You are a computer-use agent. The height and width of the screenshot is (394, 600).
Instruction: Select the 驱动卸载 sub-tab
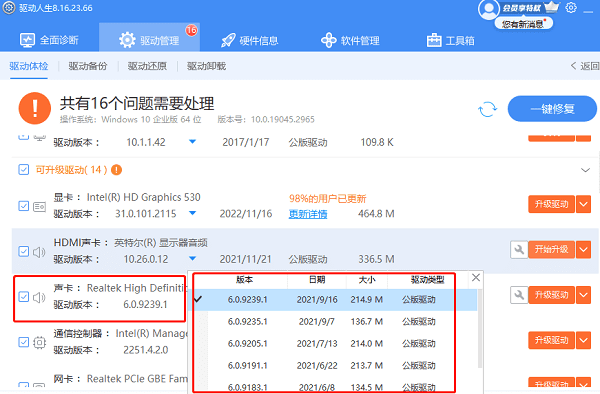pyautogui.click(x=206, y=66)
